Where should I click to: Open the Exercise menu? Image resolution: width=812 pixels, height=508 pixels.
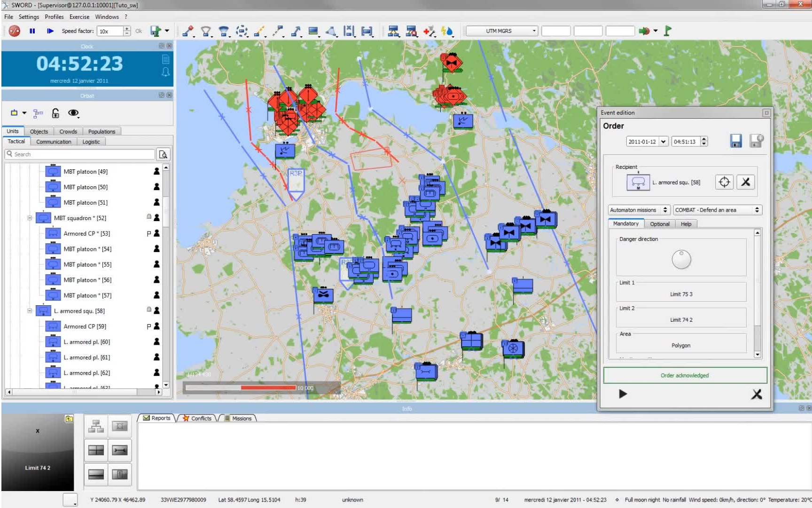click(79, 17)
